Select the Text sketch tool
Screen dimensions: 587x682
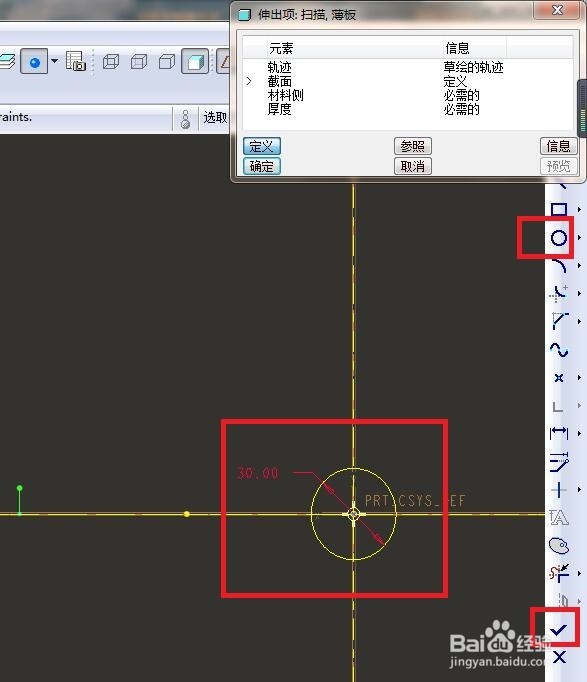coord(559,517)
